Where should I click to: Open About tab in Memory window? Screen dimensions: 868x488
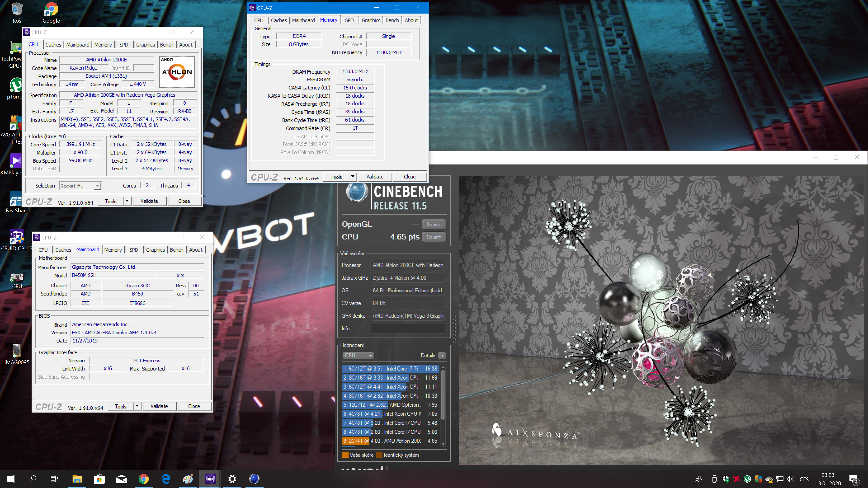411,20
